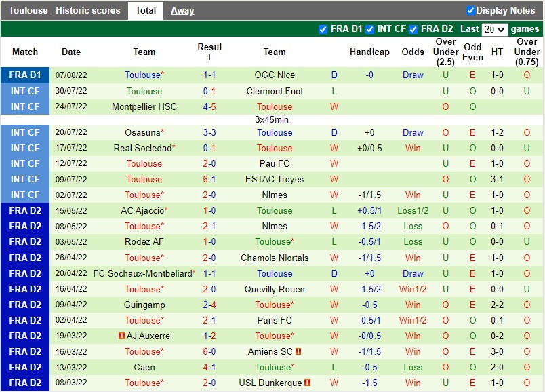
Task: Click red card icon beside AJ Auxerre
Action: coord(121,336)
